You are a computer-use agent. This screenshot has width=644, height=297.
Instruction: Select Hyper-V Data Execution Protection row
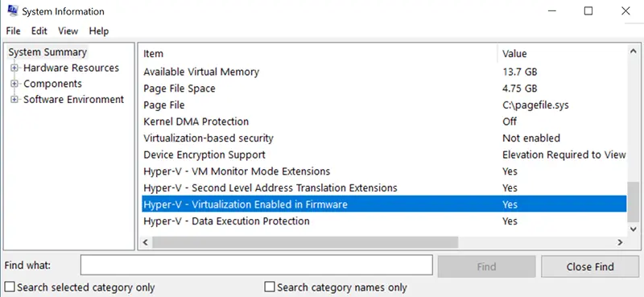point(384,221)
